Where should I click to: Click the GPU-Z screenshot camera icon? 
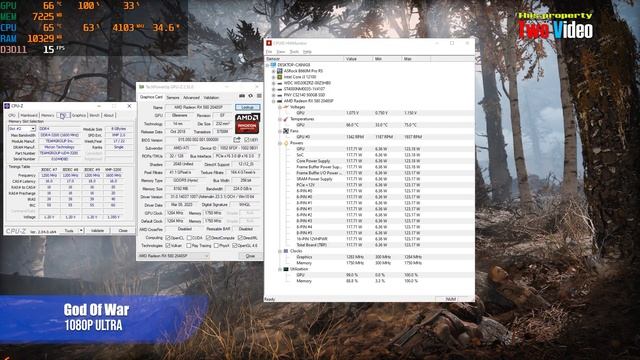click(x=242, y=96)
